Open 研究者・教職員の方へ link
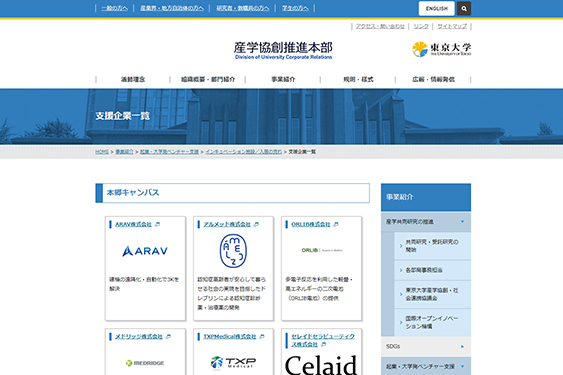This screenshot has width=563, height=375. point(242,8)
